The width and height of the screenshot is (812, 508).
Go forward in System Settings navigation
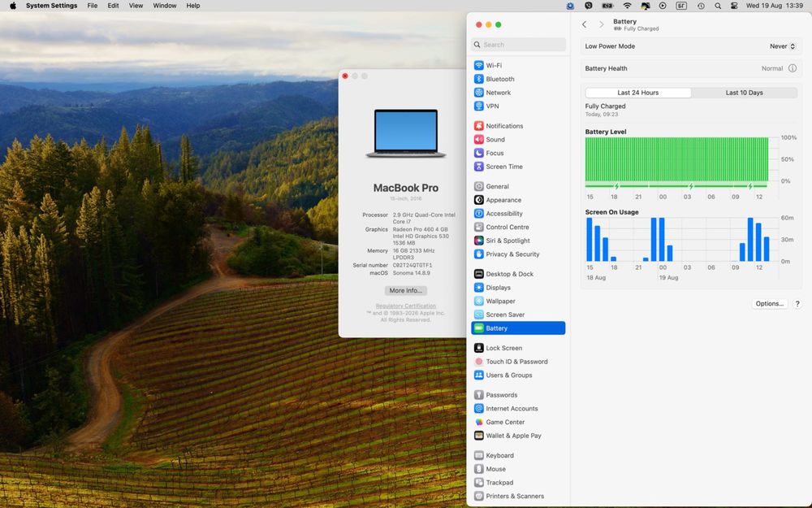(x=601, y=24)
